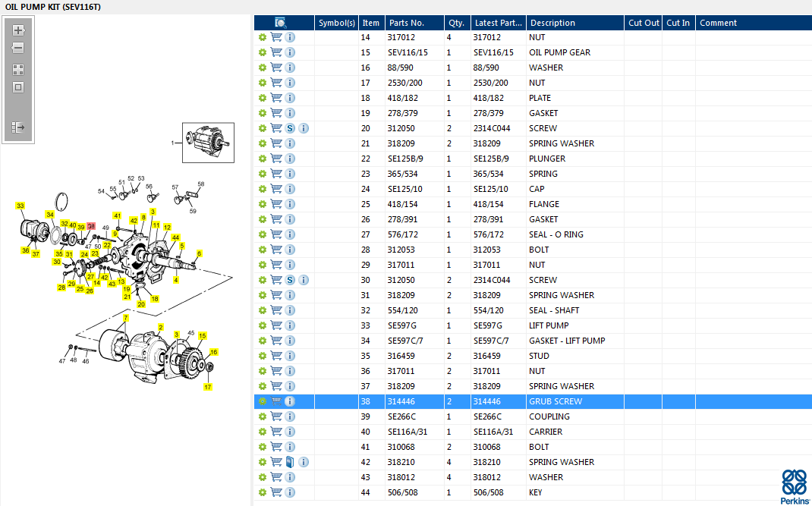Show info for item 20 SCREW
812x506 pixels.
point(304,128)
